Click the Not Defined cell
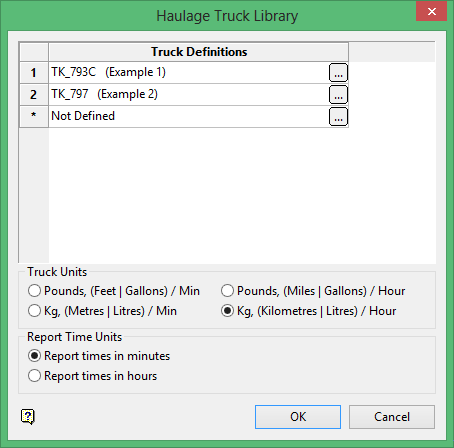Image resolution: width=454 pixels, height=448 pixels. (x=189, y=116)
